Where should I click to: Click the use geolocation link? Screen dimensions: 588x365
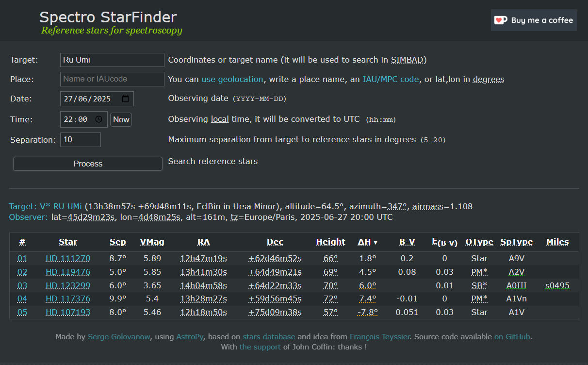tap(232, 79)
